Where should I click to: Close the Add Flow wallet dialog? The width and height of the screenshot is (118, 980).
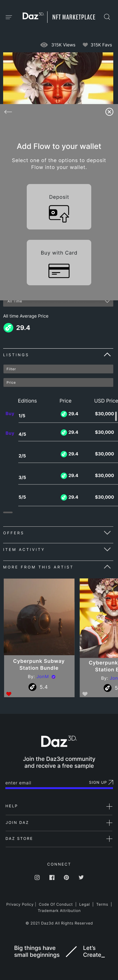tap(109, 112)
